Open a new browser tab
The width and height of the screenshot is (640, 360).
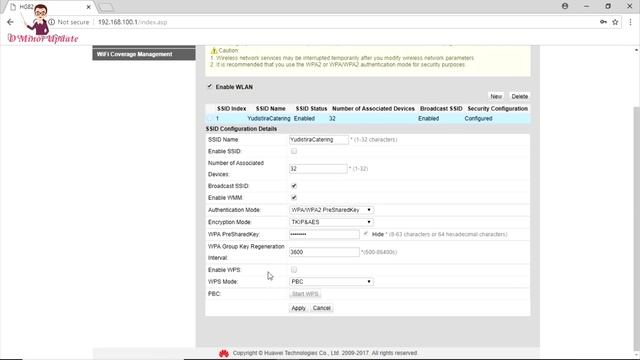click(106, 7)
